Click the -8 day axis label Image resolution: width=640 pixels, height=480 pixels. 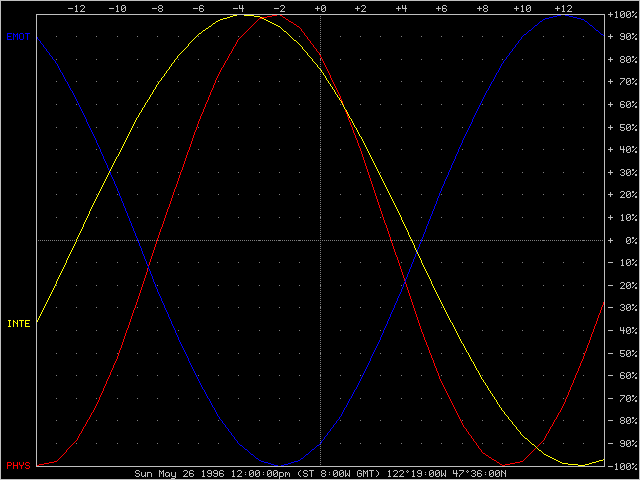click(x=158, y=8)
